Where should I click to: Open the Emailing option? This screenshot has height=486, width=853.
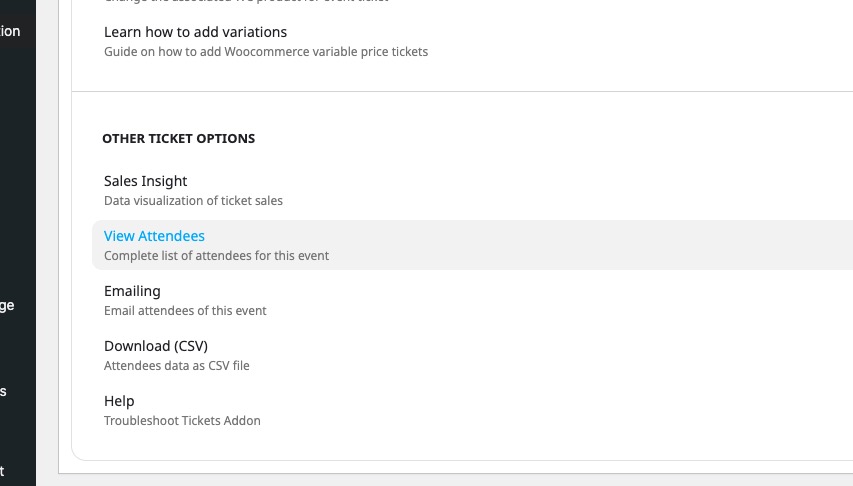point(132,291)
